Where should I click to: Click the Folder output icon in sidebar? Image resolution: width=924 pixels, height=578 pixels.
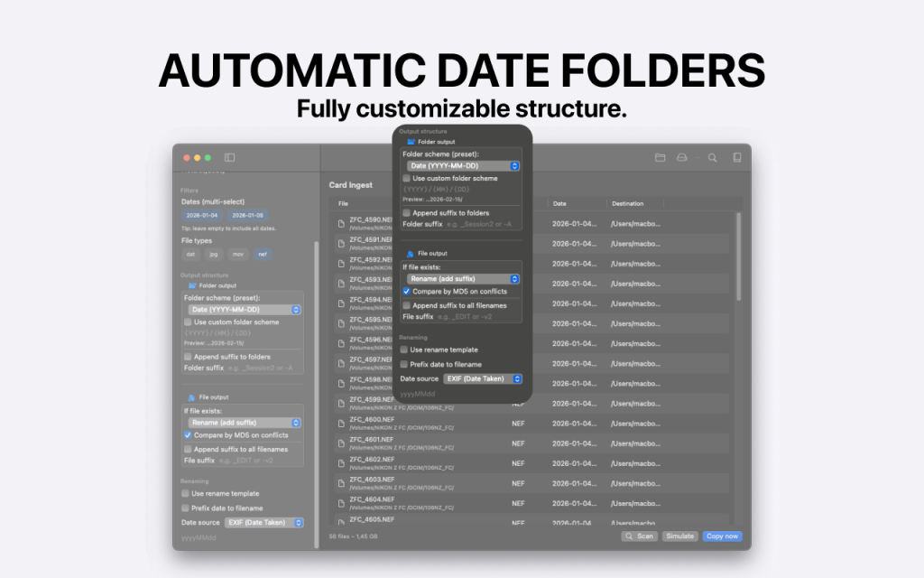click(x=191, y=285)
